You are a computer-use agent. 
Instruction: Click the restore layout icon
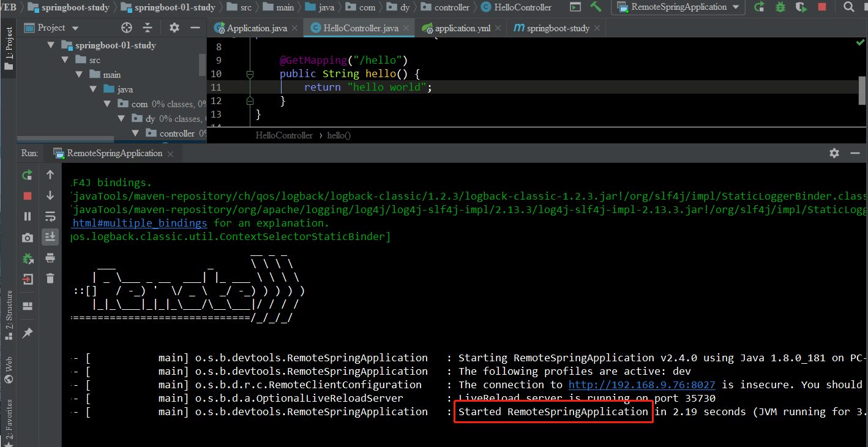click(27, 306)
